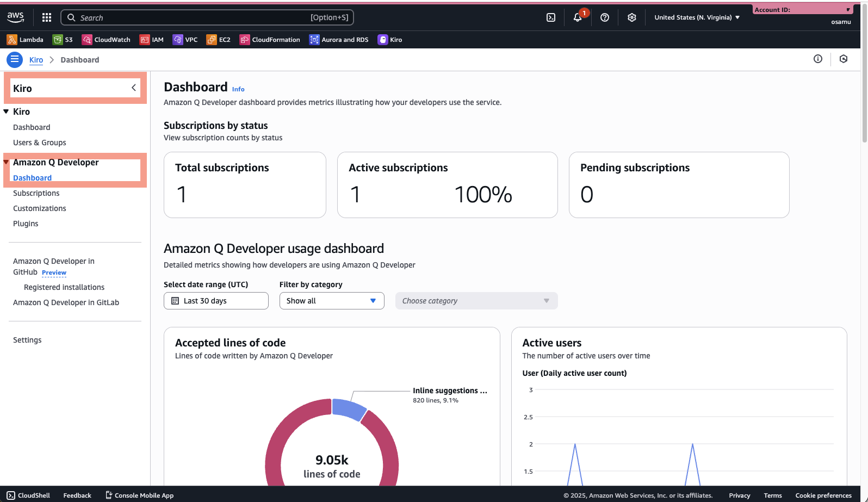
Task: Click Feedback in the footer
Action: [x=77, y=495]
